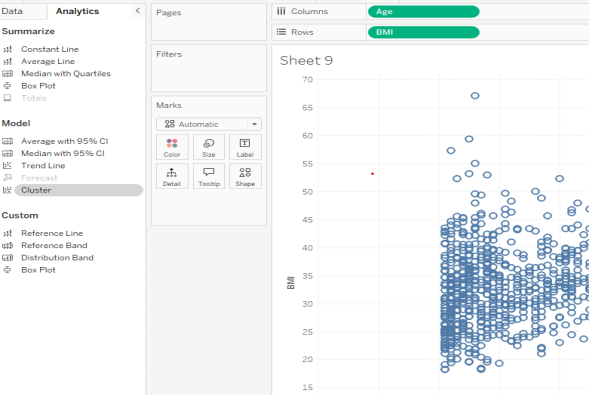Switch to the Data tab
This screenshot has height=395, width=590.
pyautogui.click(x=12, y=11)
